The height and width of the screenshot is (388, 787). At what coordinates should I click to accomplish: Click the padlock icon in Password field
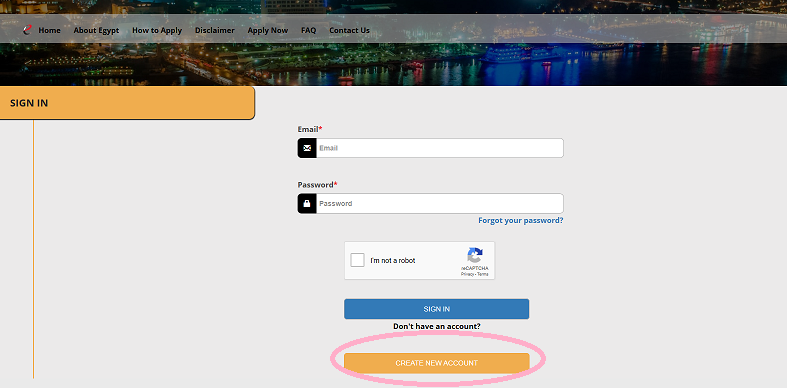tap(307, 203)
